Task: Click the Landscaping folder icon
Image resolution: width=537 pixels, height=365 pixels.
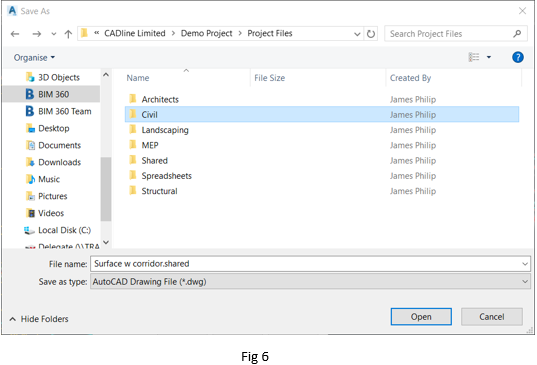Action: point(133,129)
